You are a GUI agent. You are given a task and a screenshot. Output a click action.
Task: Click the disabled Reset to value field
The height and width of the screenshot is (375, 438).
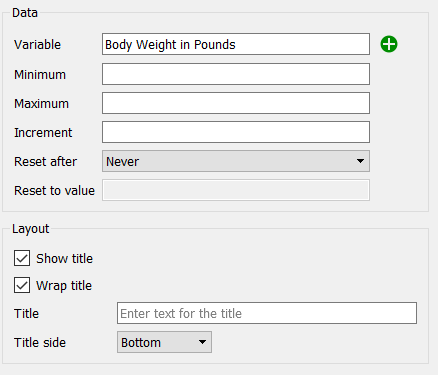(236, 190)
